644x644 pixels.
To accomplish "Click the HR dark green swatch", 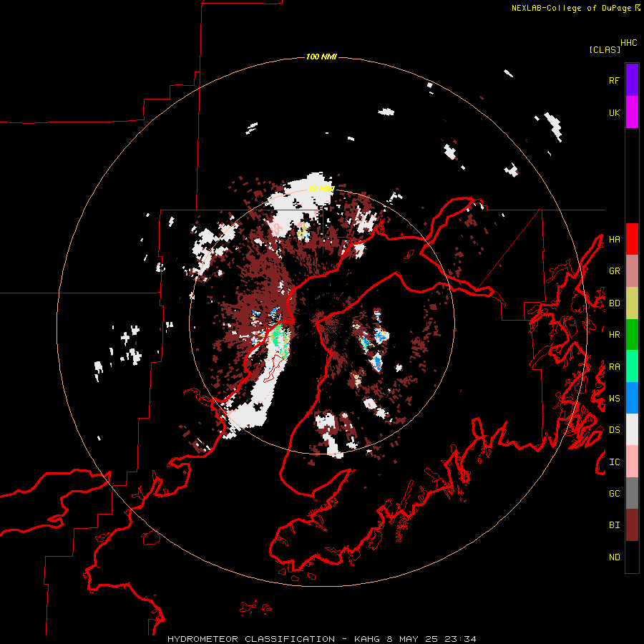I will click(632, 335).
